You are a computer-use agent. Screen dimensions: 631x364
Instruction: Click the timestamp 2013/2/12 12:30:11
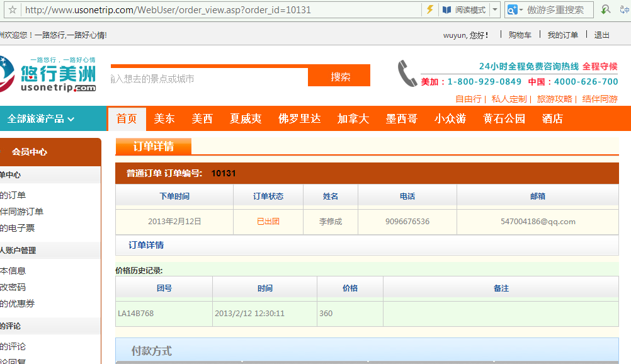coord(249,313)
